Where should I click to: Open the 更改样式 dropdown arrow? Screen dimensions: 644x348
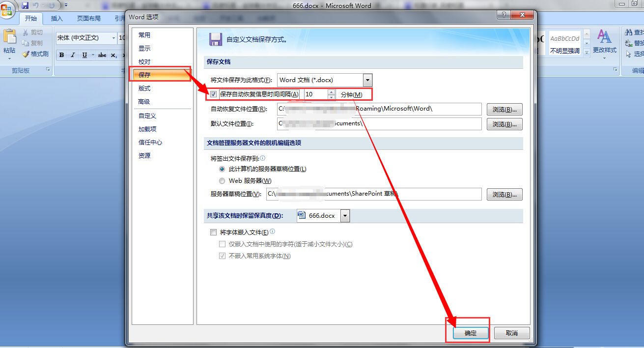click(604, 59)
